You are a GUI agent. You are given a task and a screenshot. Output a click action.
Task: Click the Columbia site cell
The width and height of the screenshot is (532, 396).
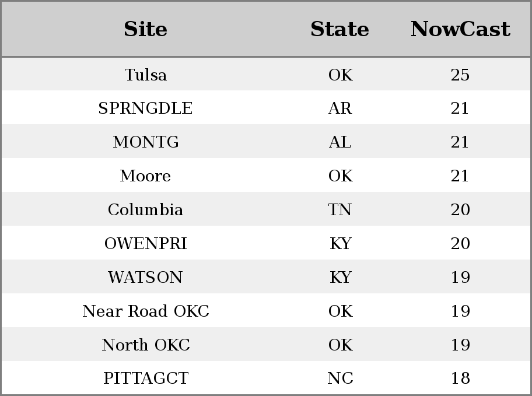(146, 209)
